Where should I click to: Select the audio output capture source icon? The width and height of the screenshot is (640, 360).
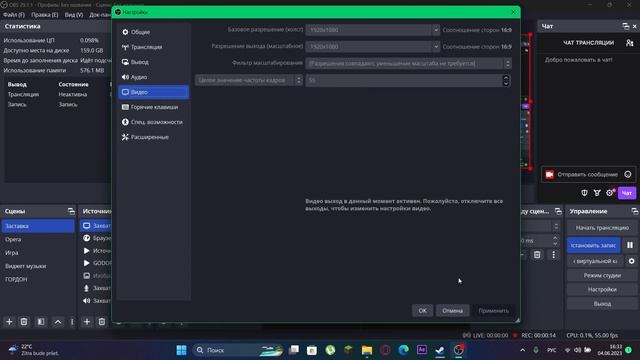[x=87, y=300]
